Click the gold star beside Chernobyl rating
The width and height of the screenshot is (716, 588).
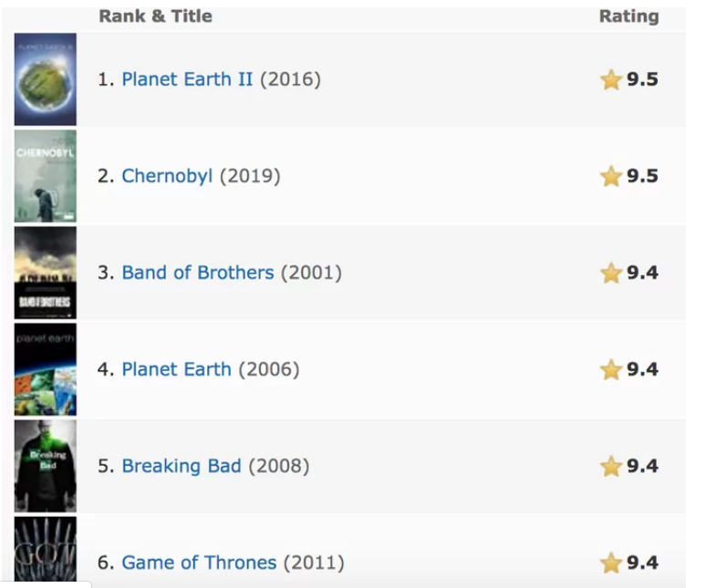[x=611, y=177]
